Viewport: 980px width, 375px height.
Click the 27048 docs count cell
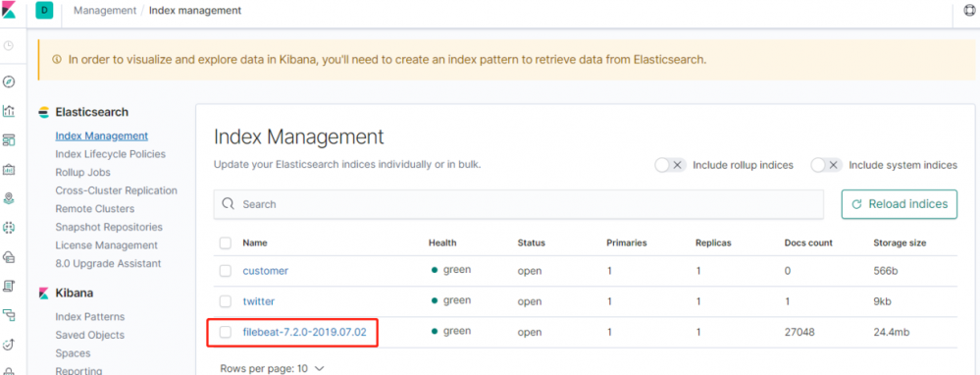click(799, 332)
